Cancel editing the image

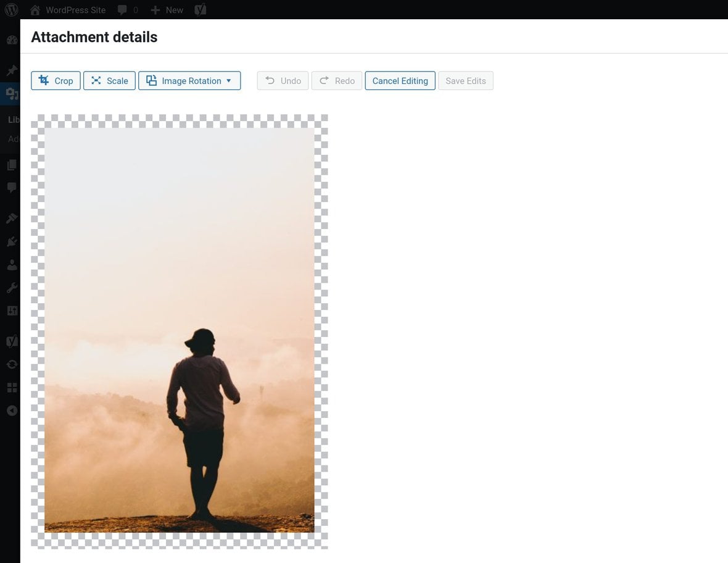point(400,80)
